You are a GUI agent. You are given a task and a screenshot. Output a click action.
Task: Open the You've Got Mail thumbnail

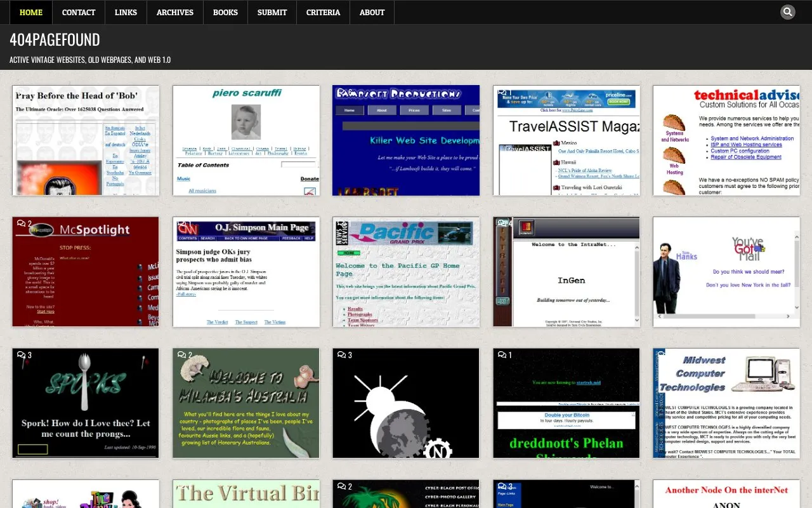pos(726,272)
